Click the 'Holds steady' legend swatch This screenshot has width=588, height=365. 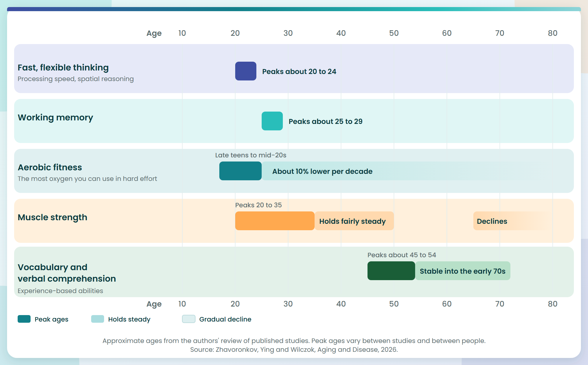pos(98,319)
